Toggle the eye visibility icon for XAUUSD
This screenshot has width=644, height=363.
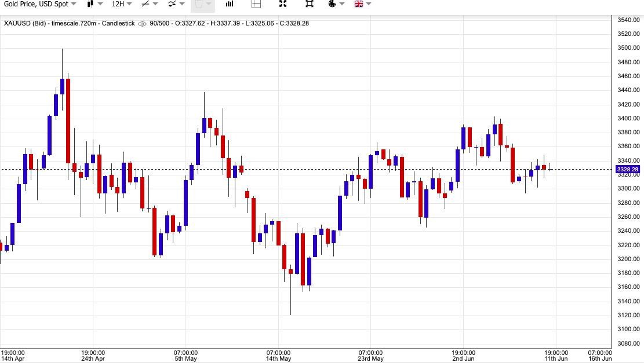(142, 24)
